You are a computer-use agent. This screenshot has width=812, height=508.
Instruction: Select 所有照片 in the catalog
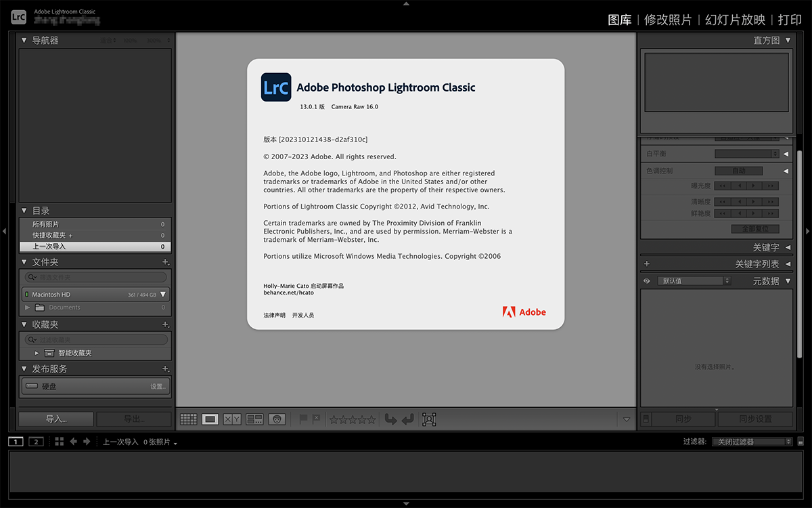click(x=95, y=224)
